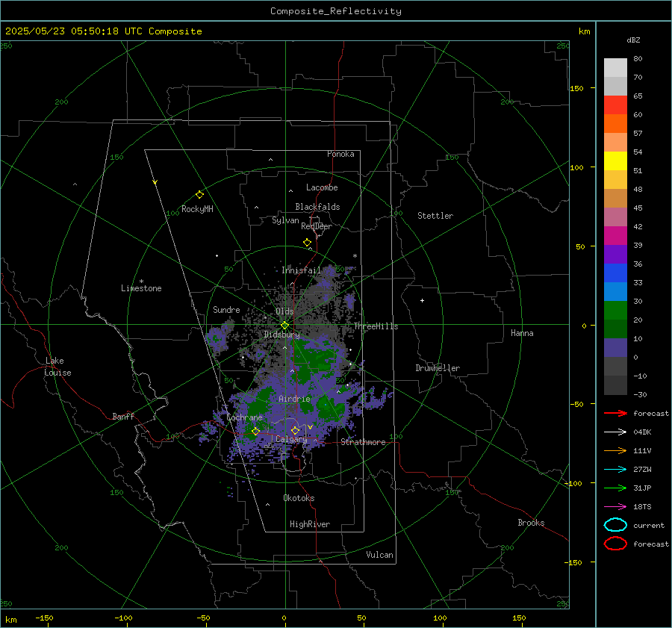Click the red forecast ellipse icon
672x628 pixels.
[x=615, y=544]
